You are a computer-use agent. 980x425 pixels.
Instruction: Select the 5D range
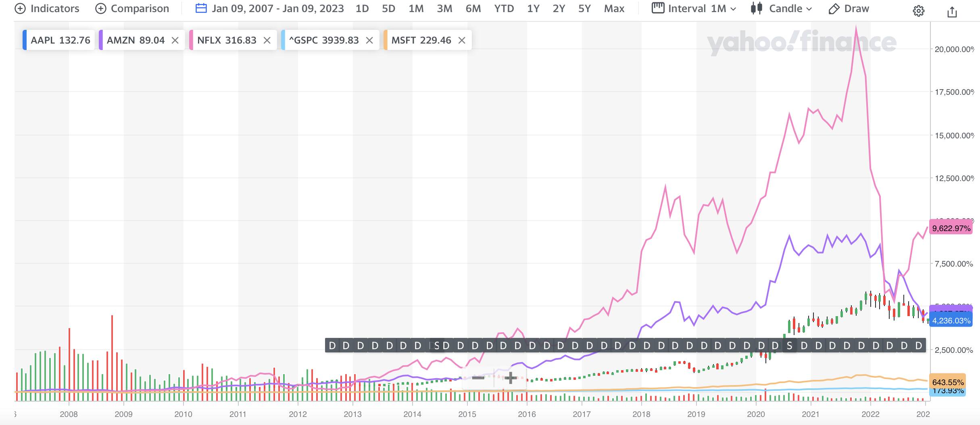[x=388, y=8]
